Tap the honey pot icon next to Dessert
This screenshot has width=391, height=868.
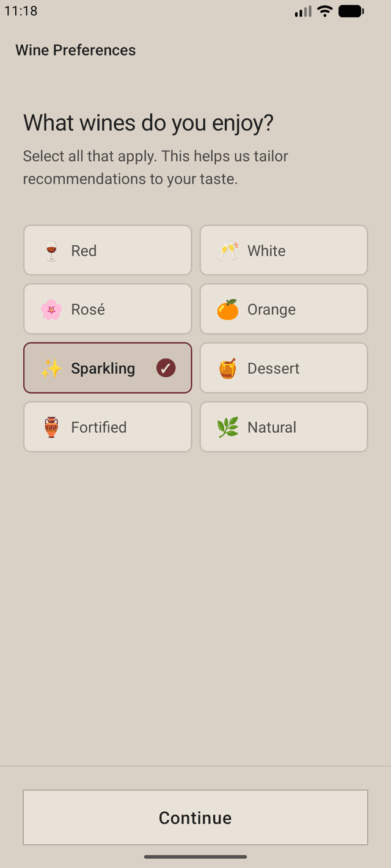(227, 368)
